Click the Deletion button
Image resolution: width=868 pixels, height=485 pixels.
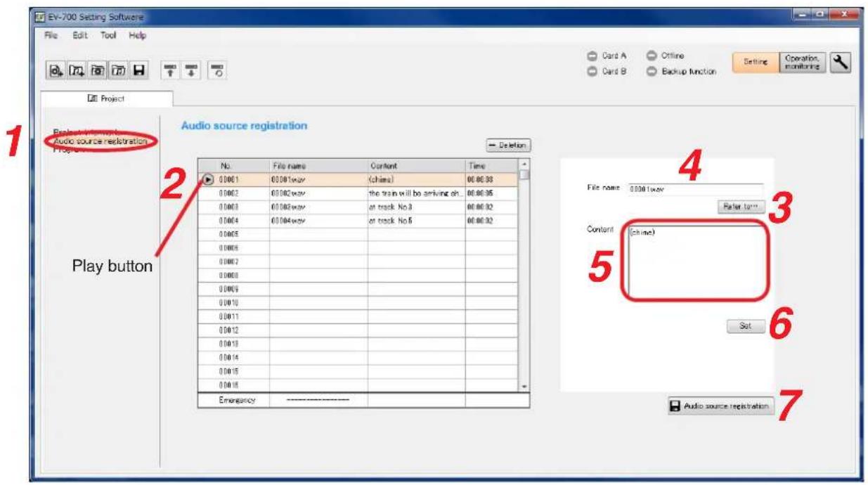point(507,145)
